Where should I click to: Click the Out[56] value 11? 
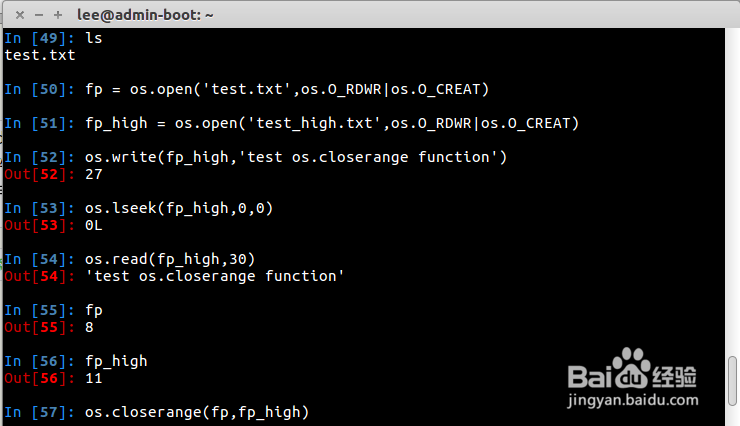[x=94, y=378]
